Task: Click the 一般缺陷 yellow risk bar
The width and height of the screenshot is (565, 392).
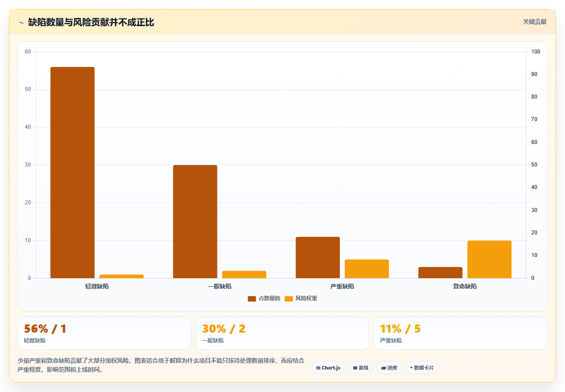Action: coord(244,275)
